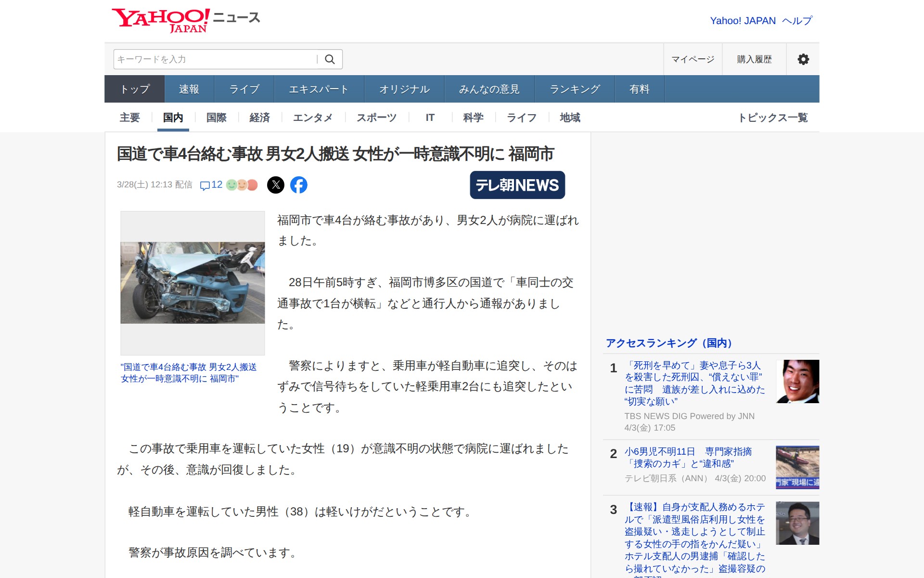Click the Yahoo! JAPAN ニュース logo
Image resolution: width=924 pixels, height=578 pixels.
(x=185, y=19)
